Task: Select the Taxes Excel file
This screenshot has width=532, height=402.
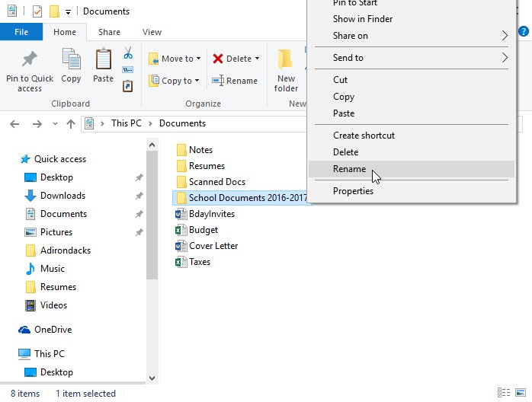Action: pyautogui.click(x=193, y=262)
